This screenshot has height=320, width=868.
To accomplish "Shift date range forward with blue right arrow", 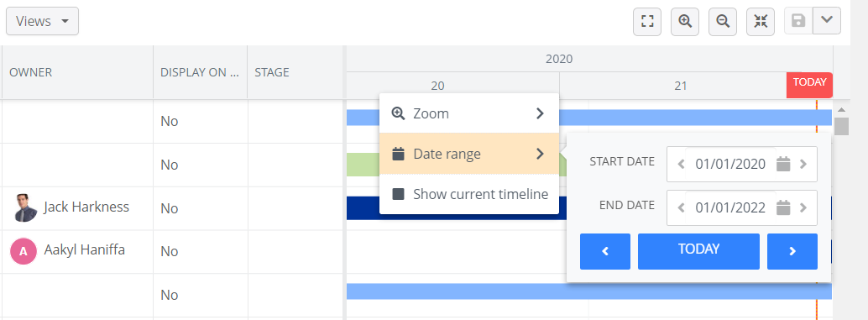I will [792, 251].
